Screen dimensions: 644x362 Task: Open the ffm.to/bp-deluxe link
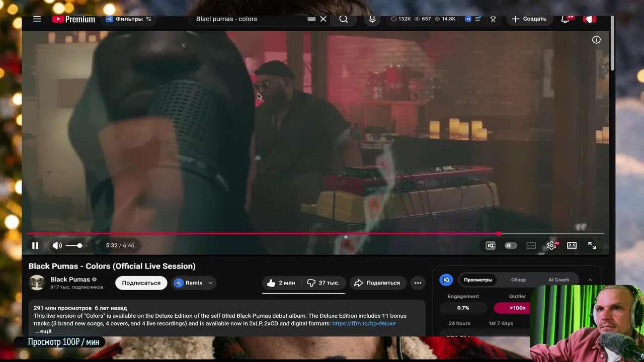click(x=364, y=323)
